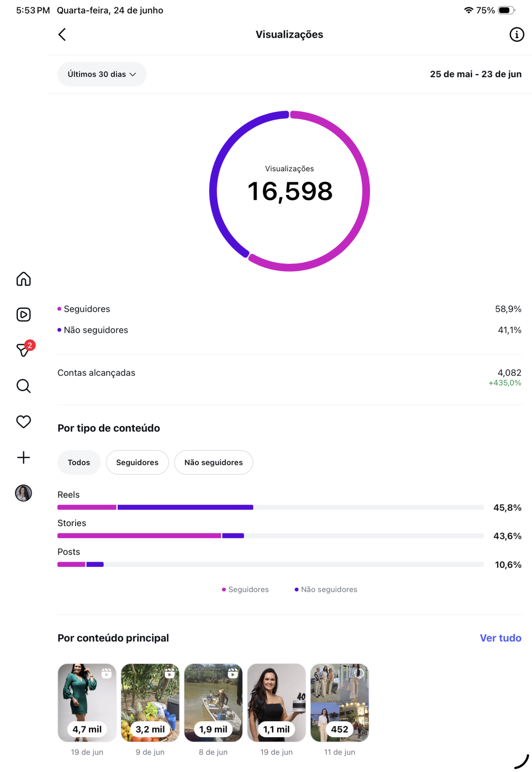
Task: Go back with the left arrow
Action: coord(62,34)
